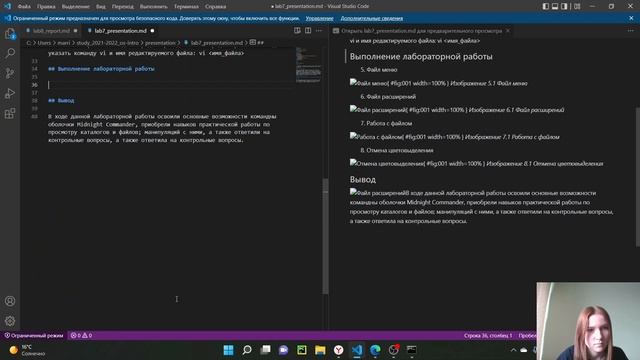Click the '7. Работа с файлом' preview item
Image resolution: width=640 pixels, height=360 pixels.
[x=386, y=123]
